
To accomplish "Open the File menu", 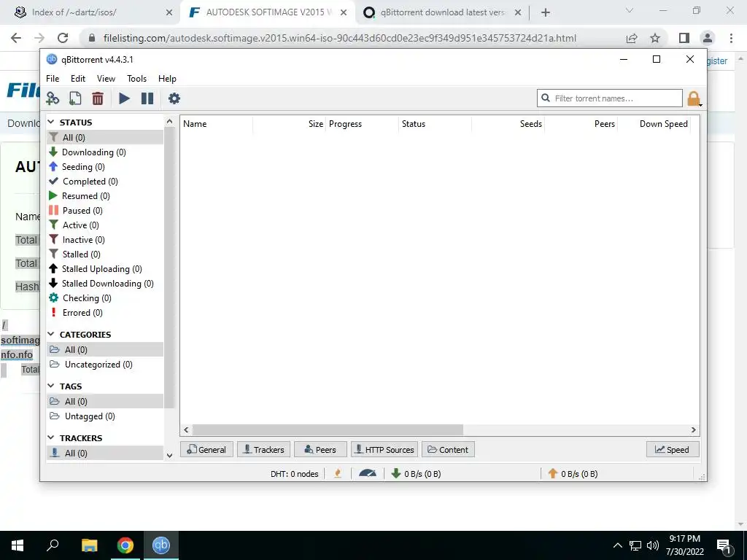I will pyautogui.click(x=53, y=79).
